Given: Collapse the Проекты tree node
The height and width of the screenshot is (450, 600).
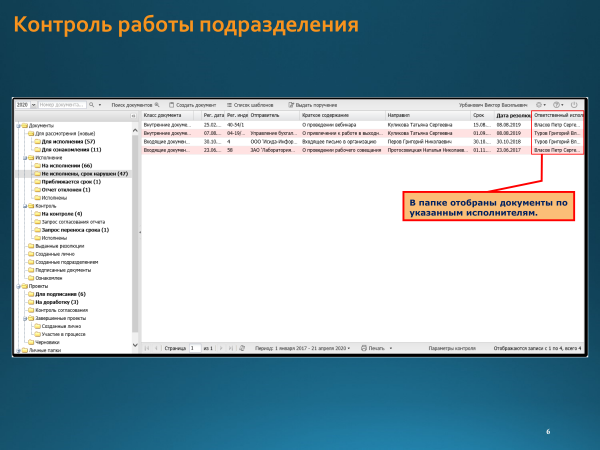Looking at the screenshot, I should click(x=18, y=286).
